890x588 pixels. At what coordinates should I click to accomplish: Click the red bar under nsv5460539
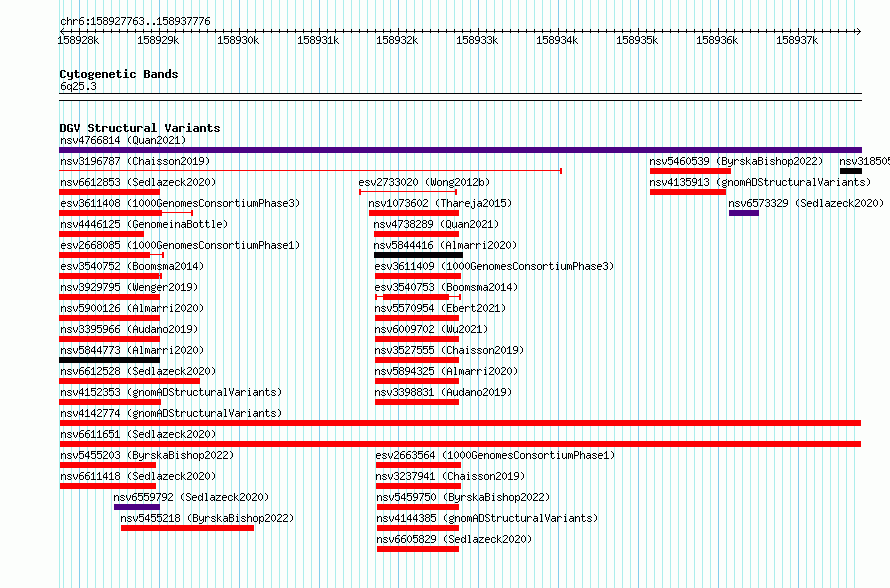tap(690, 171)
